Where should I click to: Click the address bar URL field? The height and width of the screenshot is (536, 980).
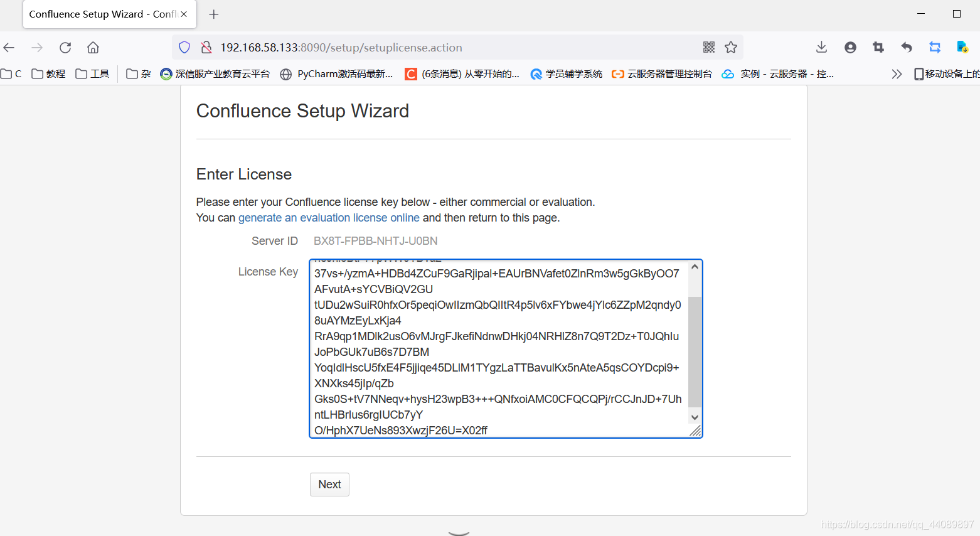pyautogui.click(x=458, y=48)
